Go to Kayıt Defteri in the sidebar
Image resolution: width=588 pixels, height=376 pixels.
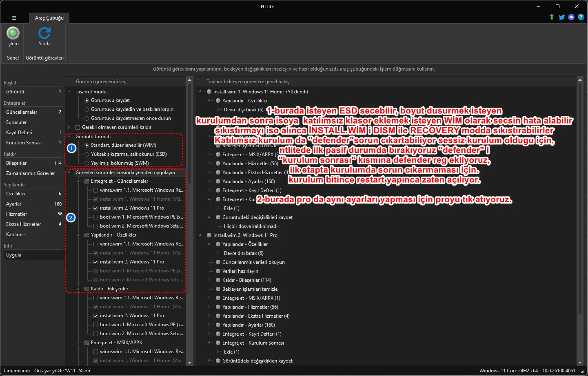tap(33, 133)
